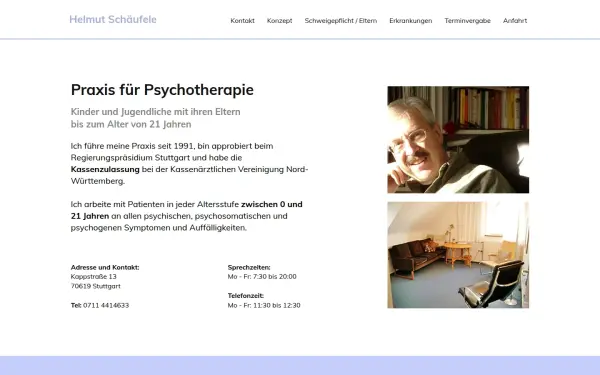This screenshot has height=375, width=600.
Task: Click the hours Mo - Fr: 11:30 bis 12:30
Action: (x=264, y=305)
